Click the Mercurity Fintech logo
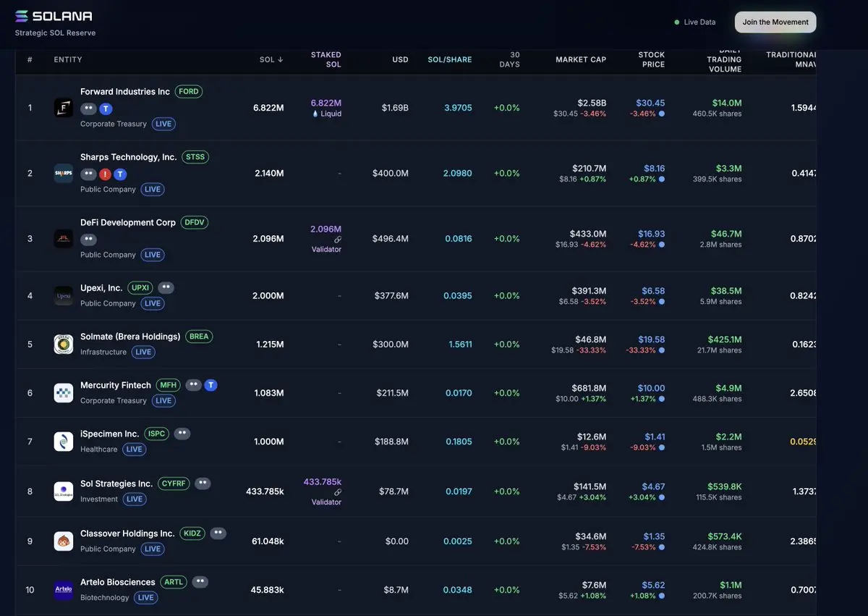Screen dimensions: 868x616 coord(64,393)
